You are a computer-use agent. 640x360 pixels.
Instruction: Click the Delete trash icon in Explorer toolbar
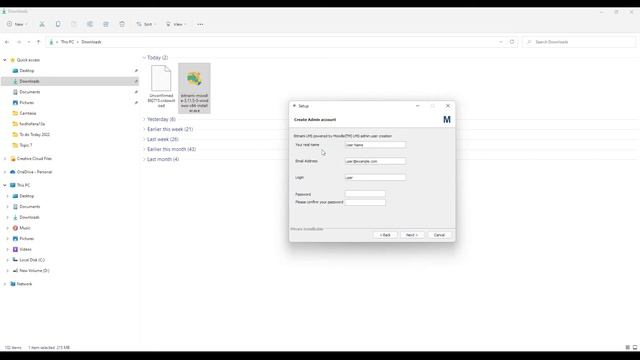(x=122, y=24)
